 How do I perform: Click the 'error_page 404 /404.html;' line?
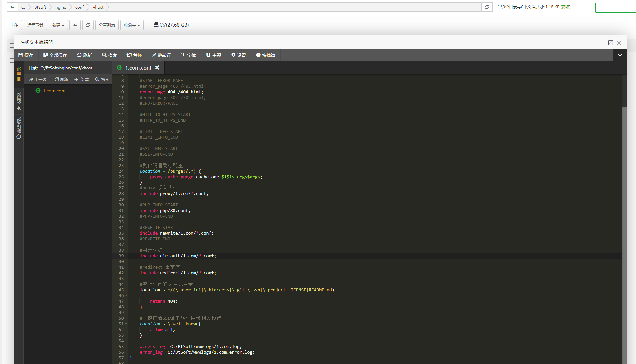pyautogui.click(x=171, y=92)
